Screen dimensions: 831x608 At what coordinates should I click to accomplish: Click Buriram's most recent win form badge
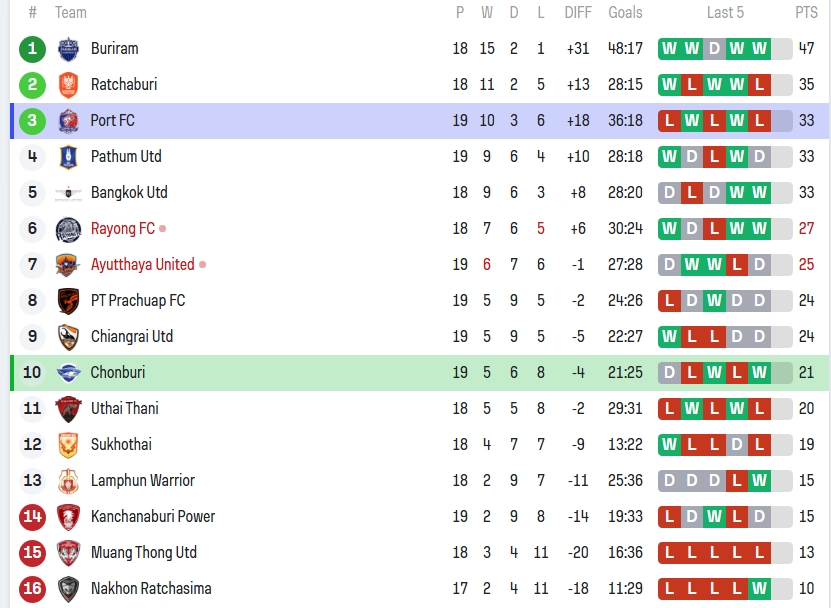point(760,48)
